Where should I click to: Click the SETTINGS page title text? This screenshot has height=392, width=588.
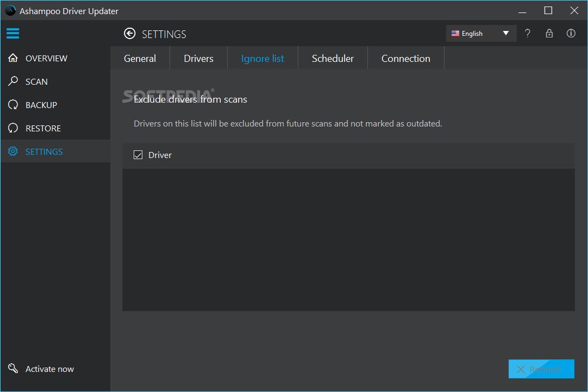click(x=164, y=34)
